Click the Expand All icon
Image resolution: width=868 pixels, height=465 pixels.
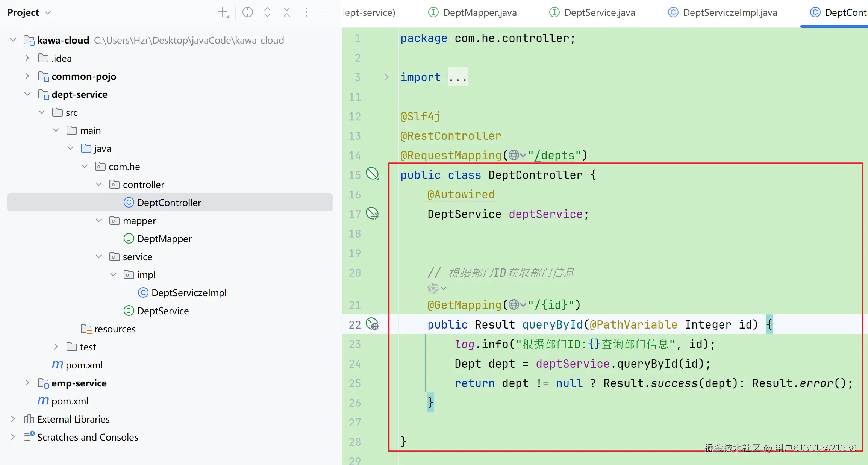click(267, 12)
